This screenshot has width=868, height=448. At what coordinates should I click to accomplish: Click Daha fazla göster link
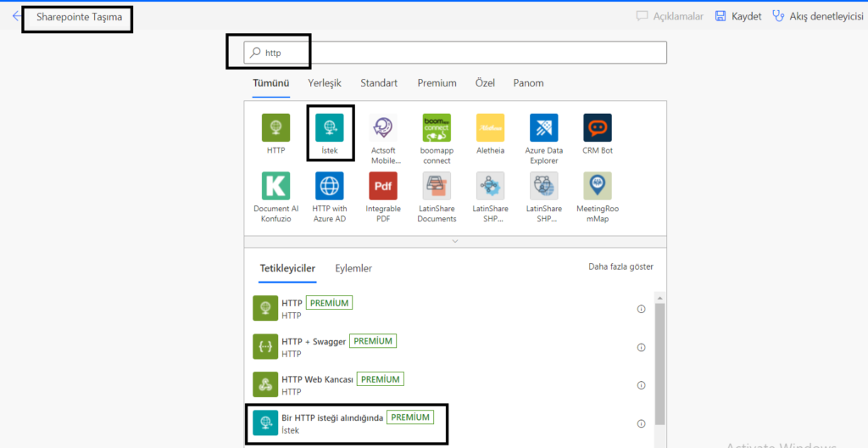tap(620, 266)
